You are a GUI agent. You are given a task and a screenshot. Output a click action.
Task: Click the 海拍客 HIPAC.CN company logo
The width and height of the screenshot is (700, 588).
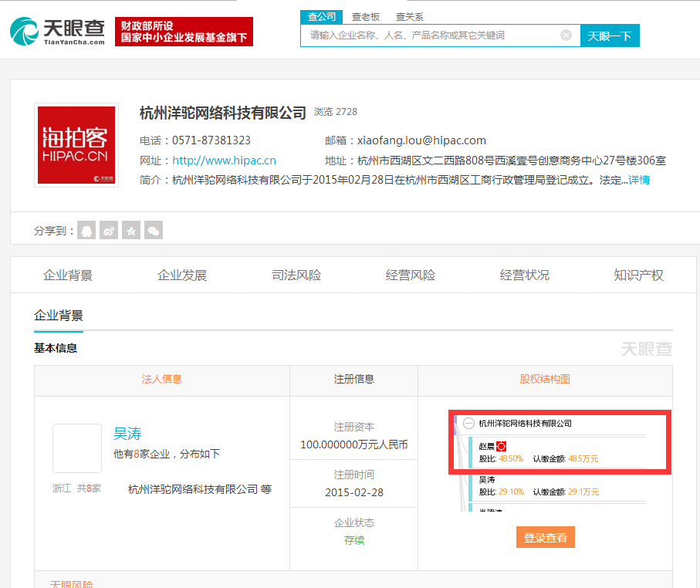(x=76, y=145)
